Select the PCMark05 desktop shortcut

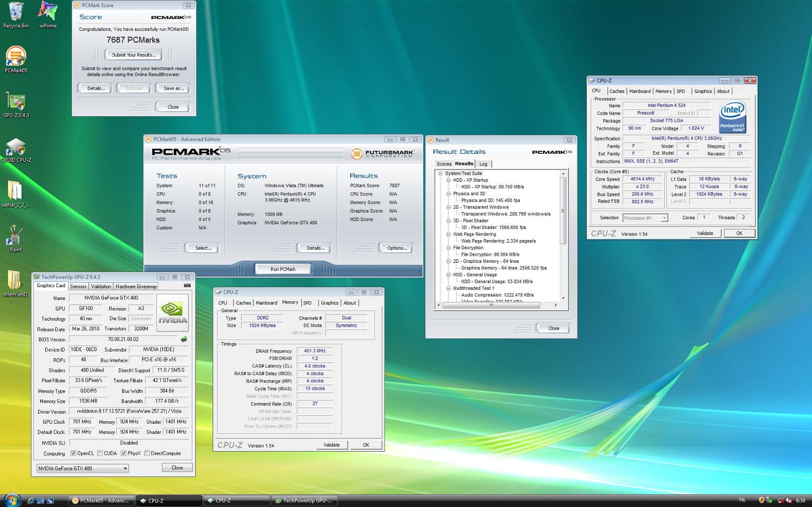tap(16, 59)
